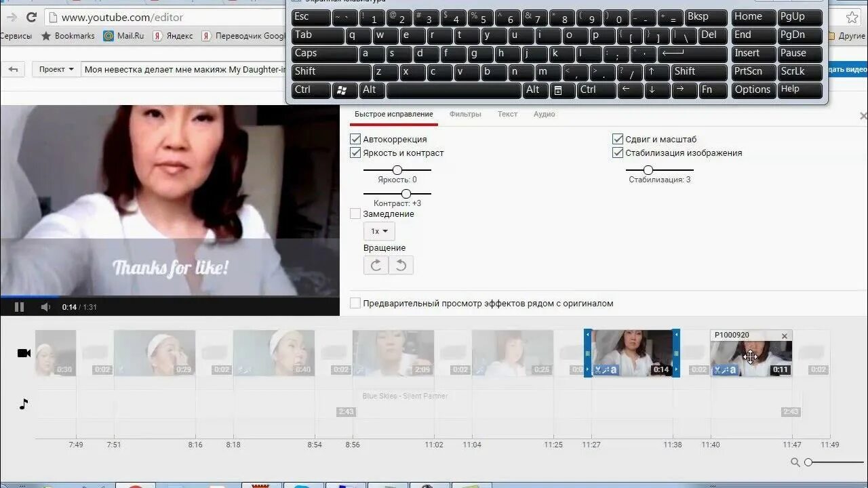Click the Enter key on on-screen keyboard
The image size is (868, 488).
pyautogui.click(x=692, y=53)
